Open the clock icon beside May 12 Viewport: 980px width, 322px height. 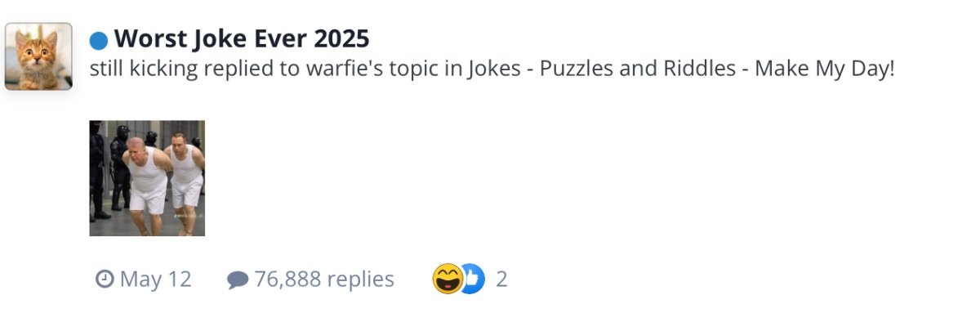tap(104, 280)
